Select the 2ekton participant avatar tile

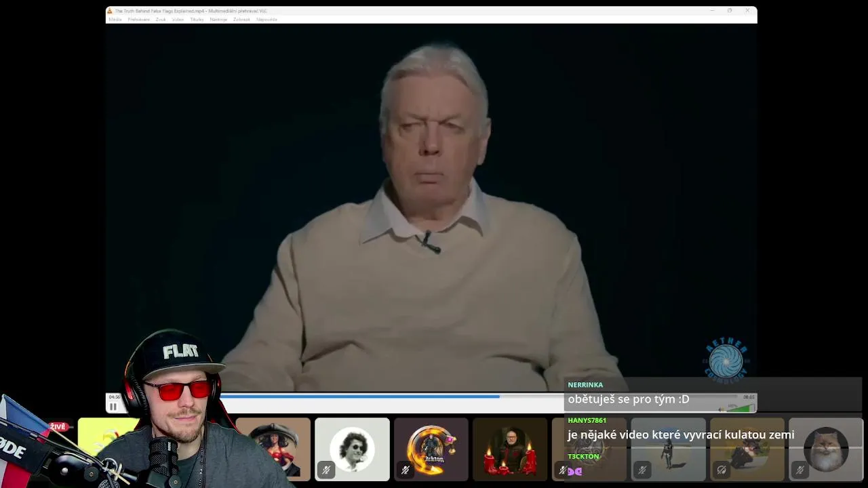pyautogui.click(x=431, y=449)
